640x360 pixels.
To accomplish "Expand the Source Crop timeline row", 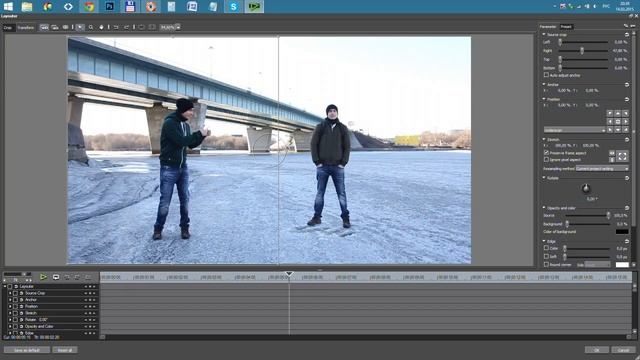I will [x=10, y=293].
